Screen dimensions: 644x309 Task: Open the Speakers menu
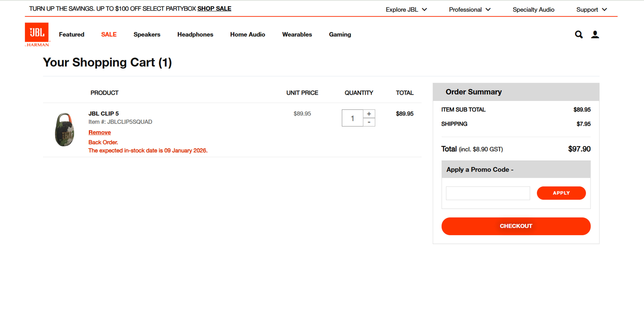pyautogui.click(x=147, y=34)
